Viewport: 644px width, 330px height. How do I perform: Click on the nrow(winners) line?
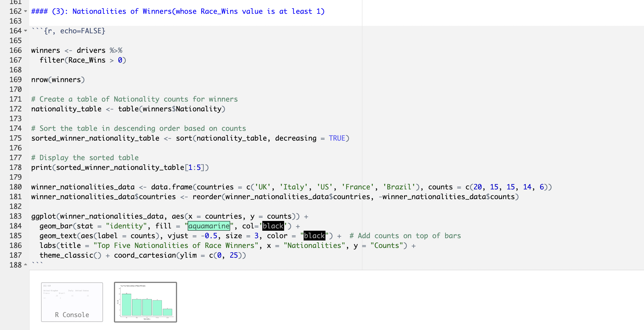[x=58, y=80]
